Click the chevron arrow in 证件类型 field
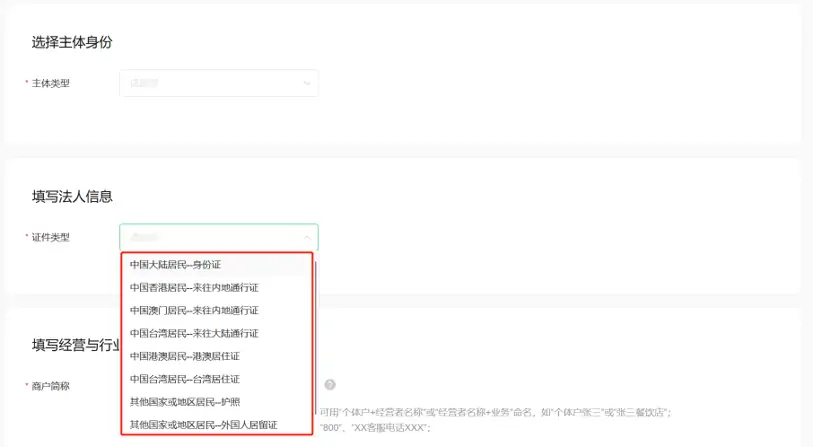Image resolution: width=813 pixels, height=447 pixels. point(306,237)
